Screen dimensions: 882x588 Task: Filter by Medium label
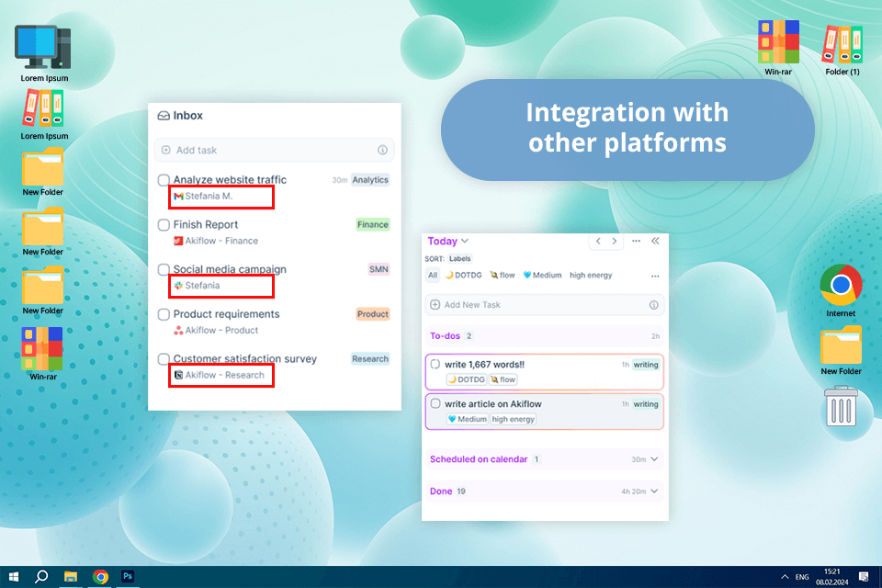pos(542,275)
